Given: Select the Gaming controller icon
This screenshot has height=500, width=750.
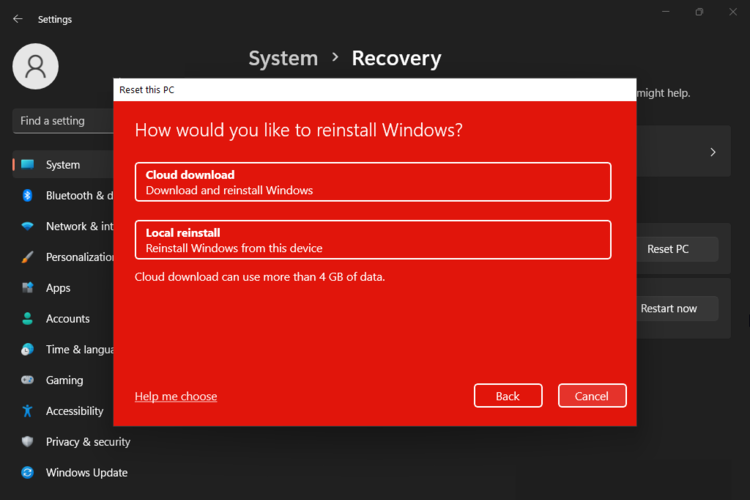Looking at the screenshot, I should [x=27, y=381].
